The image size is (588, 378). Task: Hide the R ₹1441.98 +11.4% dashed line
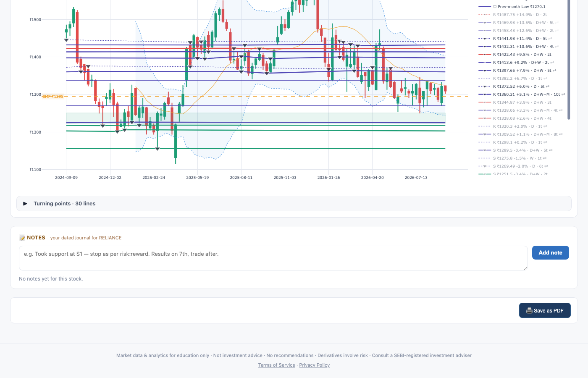tap(515, 39)
